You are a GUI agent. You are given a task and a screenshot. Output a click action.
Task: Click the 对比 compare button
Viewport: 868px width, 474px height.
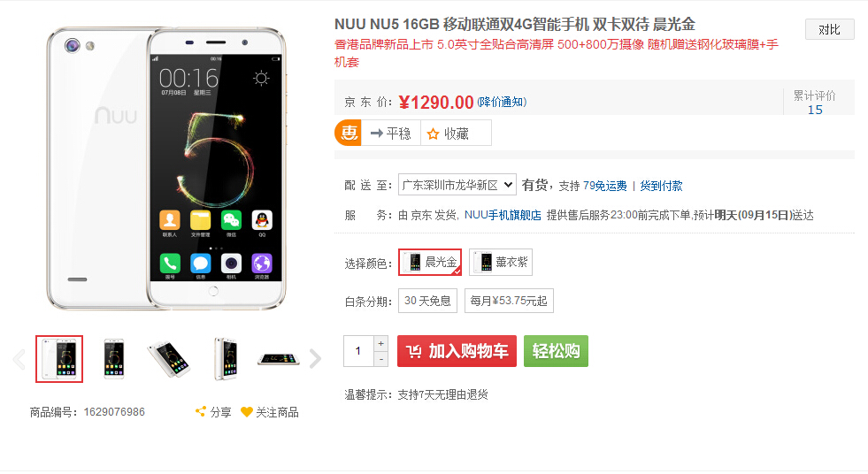click(829, 29)
